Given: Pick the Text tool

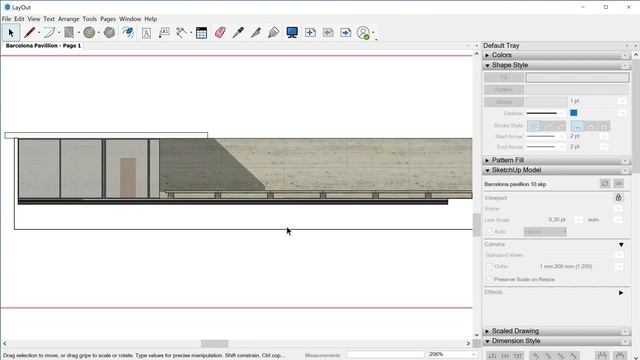Looking at the screenshot, I should pos(146,33).
